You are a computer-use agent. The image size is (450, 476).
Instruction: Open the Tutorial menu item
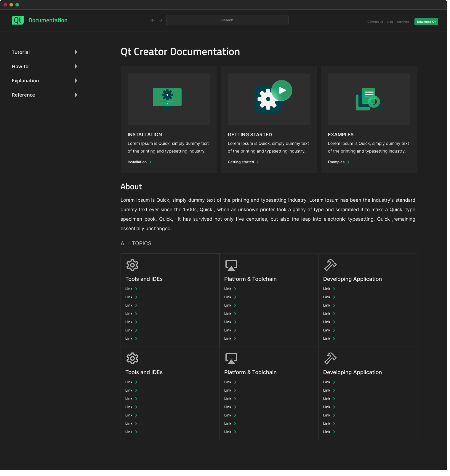tap(21, 52)
